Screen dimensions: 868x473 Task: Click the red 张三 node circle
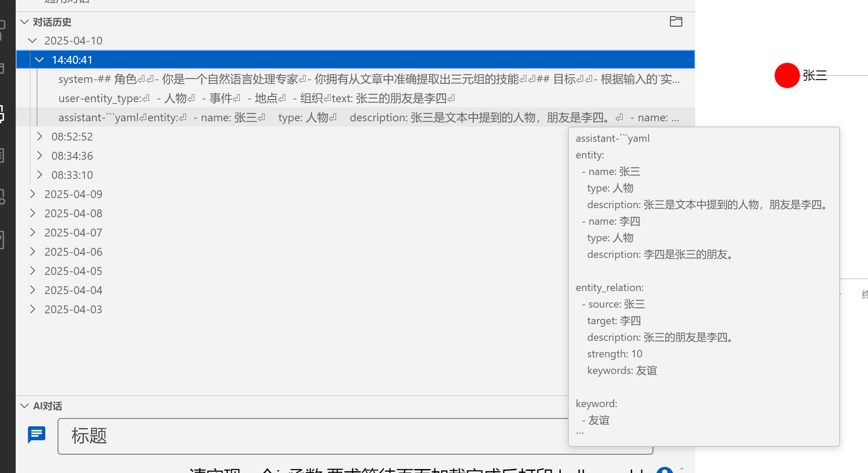(786, 75)
